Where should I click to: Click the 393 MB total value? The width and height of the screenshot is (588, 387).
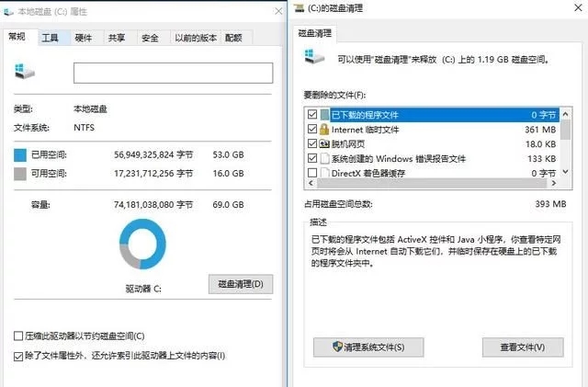point(550,204)
